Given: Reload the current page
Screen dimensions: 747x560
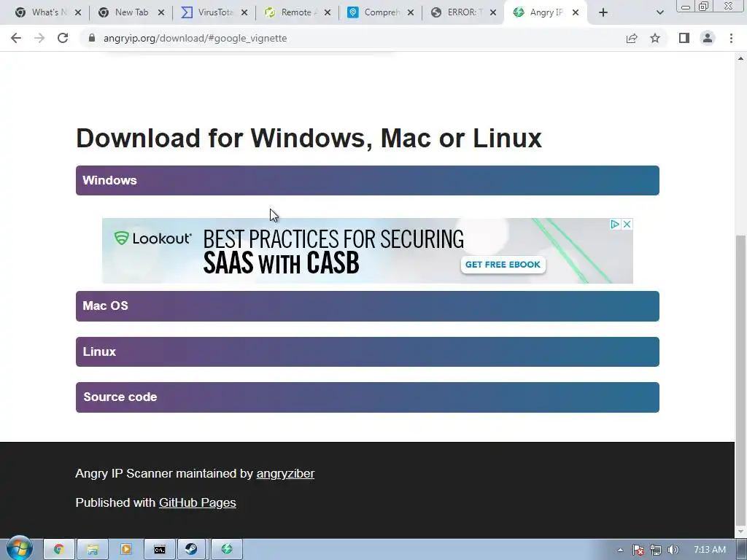Looking at the screenshot, I should click(63, 38).
